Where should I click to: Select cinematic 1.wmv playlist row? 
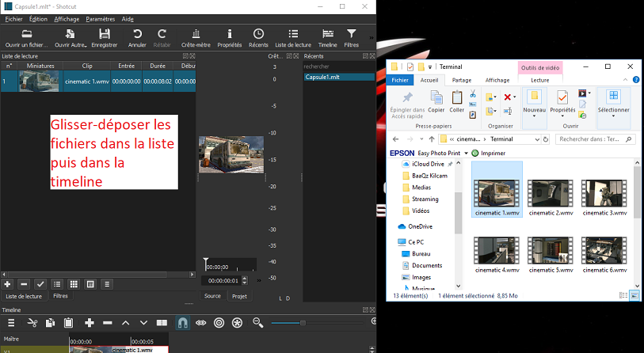coord(98,82)
